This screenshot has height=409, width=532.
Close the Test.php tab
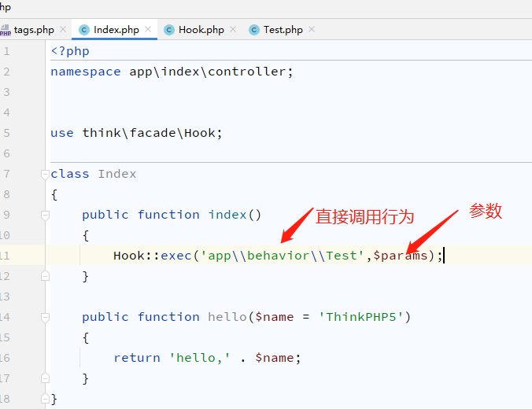(x=312, y=30)
